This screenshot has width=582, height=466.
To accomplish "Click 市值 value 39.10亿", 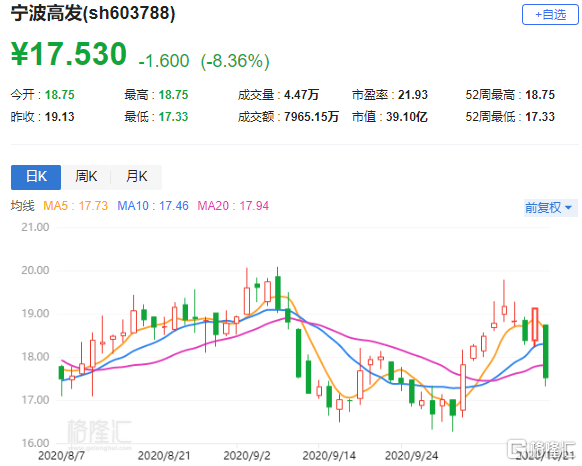I will point(407,117).
